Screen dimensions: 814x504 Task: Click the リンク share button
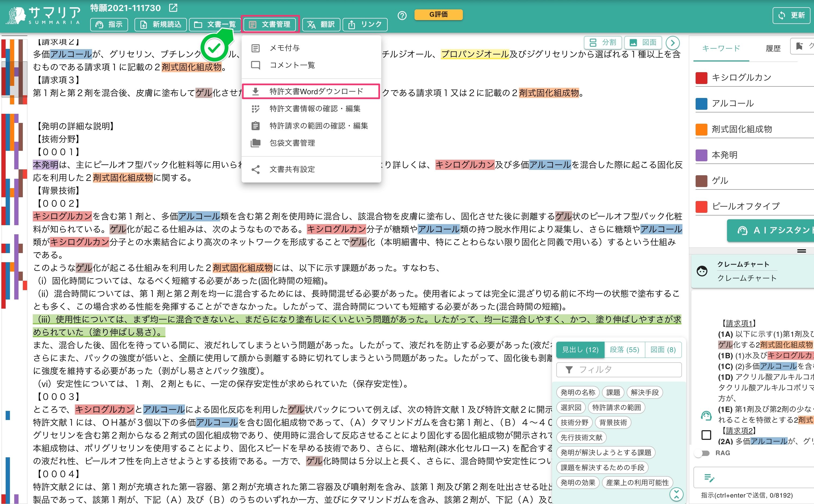(x=365, y=24)
